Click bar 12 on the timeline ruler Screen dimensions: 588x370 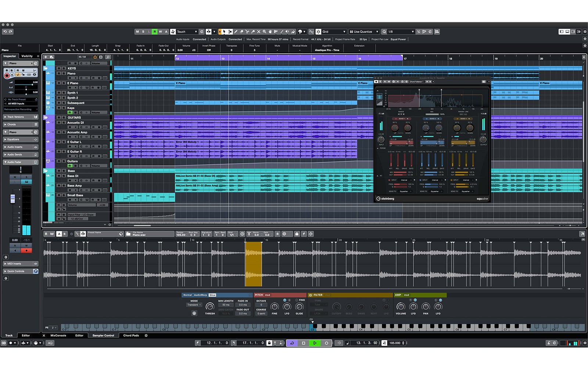(178, 58)
